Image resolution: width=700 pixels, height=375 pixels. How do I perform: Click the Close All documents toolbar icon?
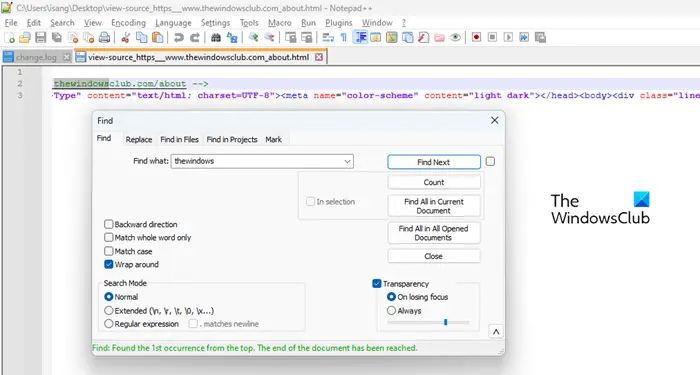tap(88, 38)
